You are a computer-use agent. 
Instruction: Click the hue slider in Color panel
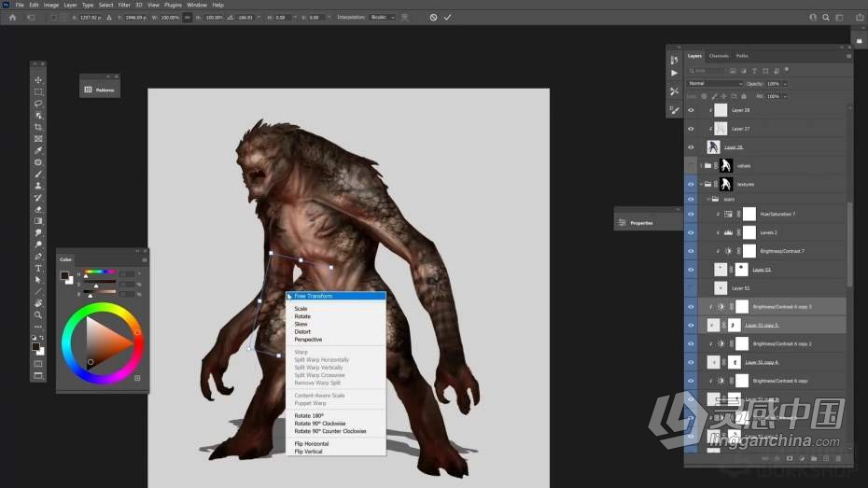[x=100, y=272]
